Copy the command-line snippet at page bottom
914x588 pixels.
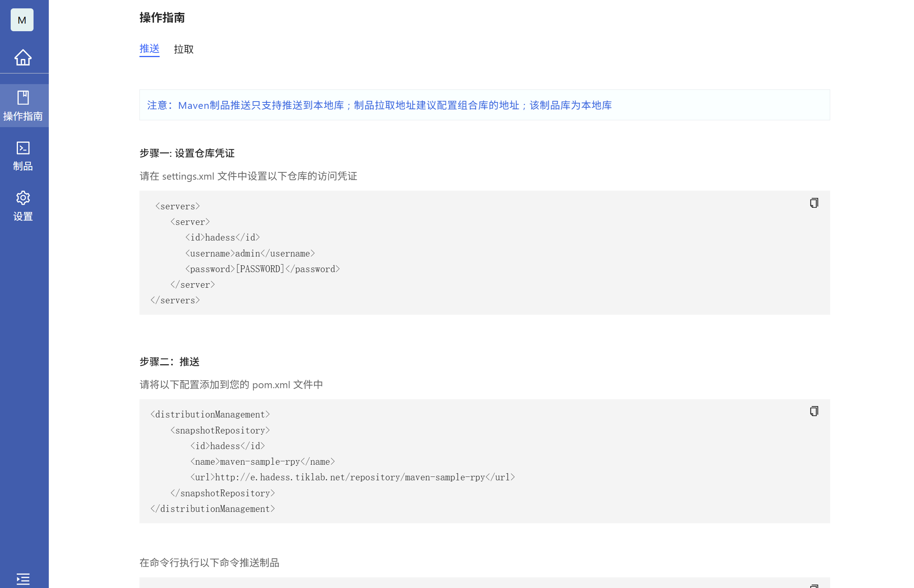coord(813,586)
